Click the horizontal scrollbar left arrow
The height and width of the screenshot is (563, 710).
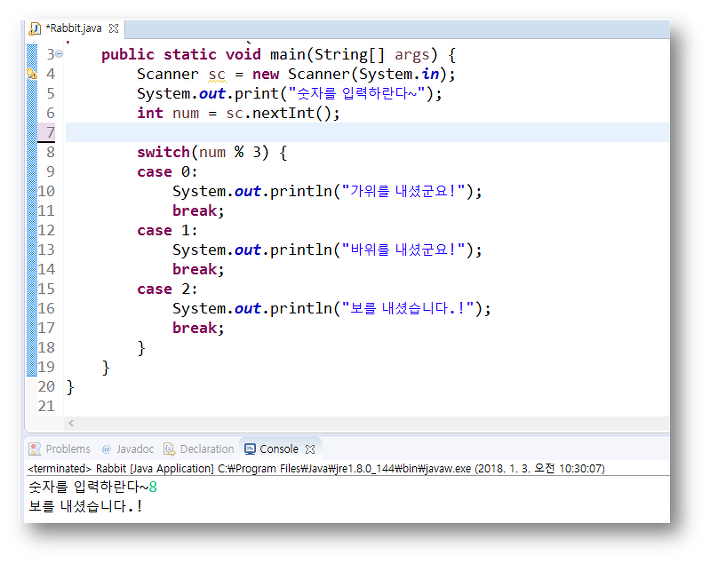coord(71,423)
